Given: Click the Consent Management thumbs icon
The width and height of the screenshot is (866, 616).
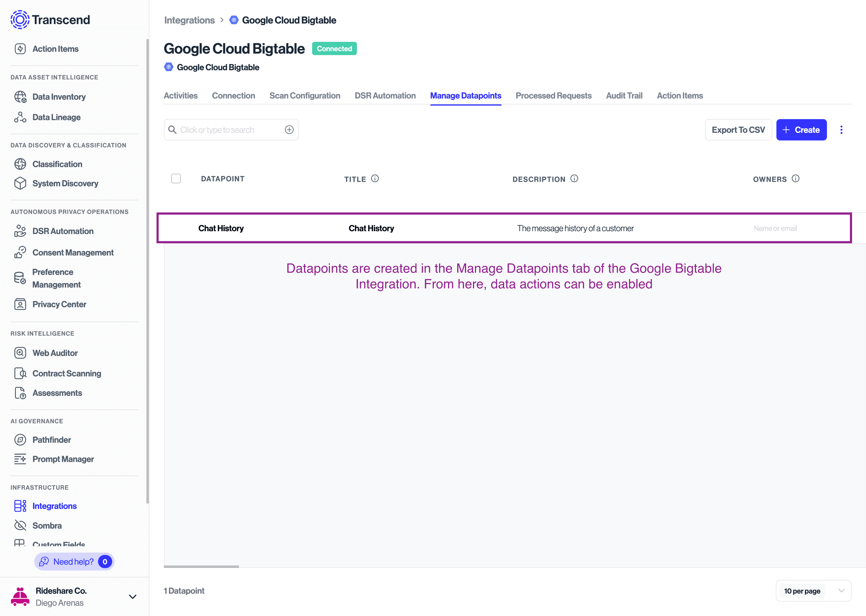Looking at the screenshot, I should 20,253.
